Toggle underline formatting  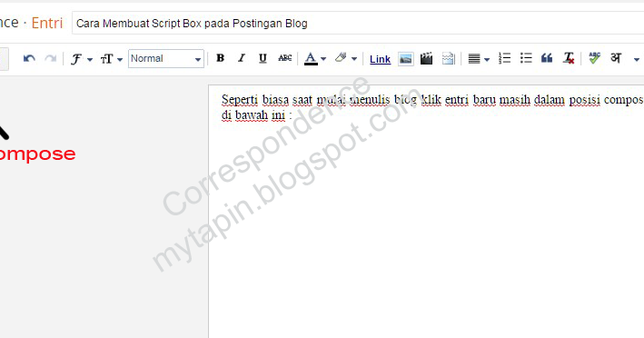coord(263,58)
